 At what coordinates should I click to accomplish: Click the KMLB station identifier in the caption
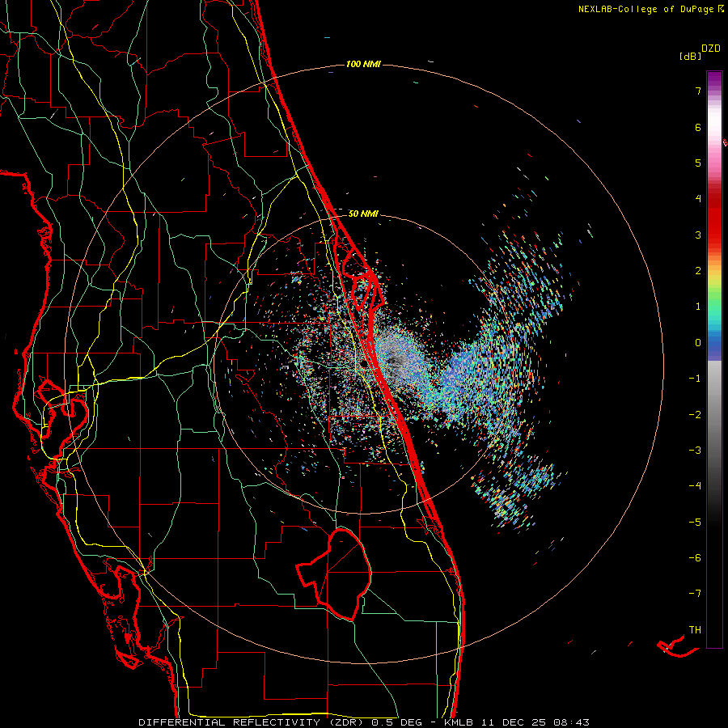click(x=459, y=722)
